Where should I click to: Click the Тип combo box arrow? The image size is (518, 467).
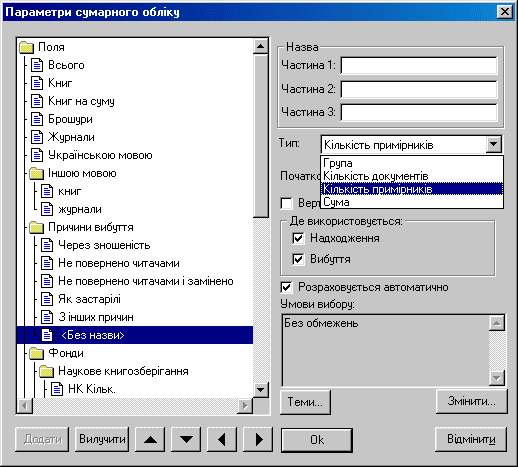(x=494, y=144)
